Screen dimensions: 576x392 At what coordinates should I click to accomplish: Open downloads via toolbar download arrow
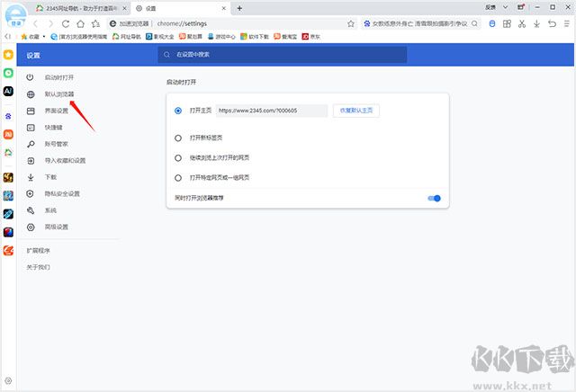click(x=536, y=24)
